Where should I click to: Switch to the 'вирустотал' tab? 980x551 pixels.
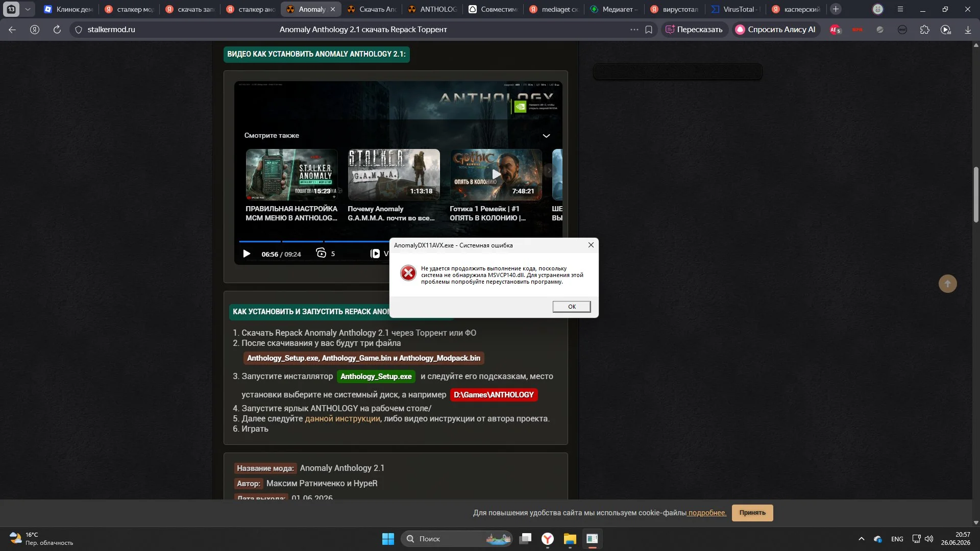[675, 9]
